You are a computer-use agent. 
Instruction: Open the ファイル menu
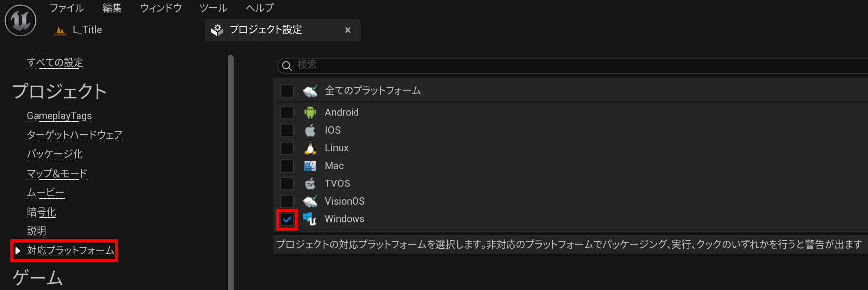[67, 8]
